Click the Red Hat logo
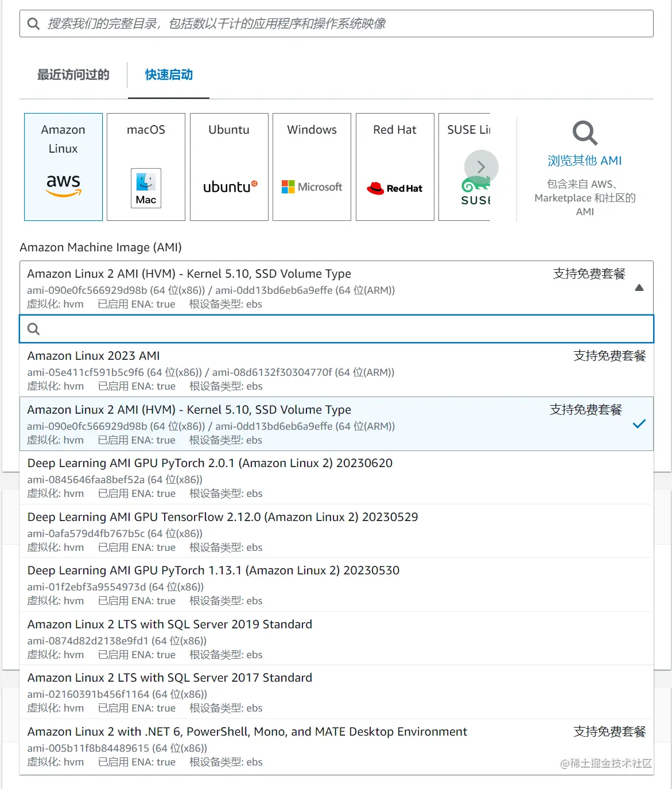 click(x=395, y=188)
